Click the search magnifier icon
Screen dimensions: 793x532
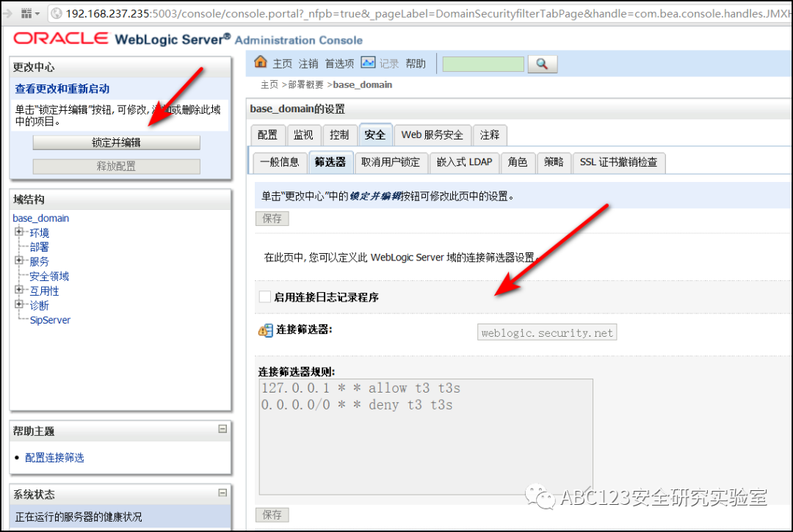coord(542,64)
